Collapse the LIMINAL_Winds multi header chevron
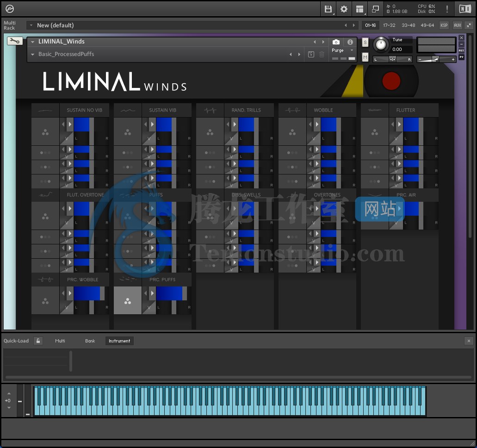This screenshot has height=448, width=477. (32, 41)
